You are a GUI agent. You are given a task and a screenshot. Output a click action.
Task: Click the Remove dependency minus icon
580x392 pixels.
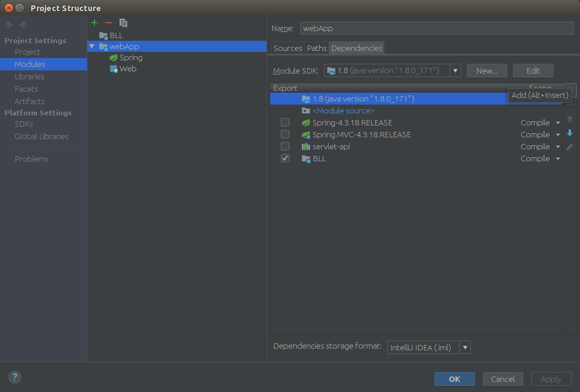pos(570,105)
